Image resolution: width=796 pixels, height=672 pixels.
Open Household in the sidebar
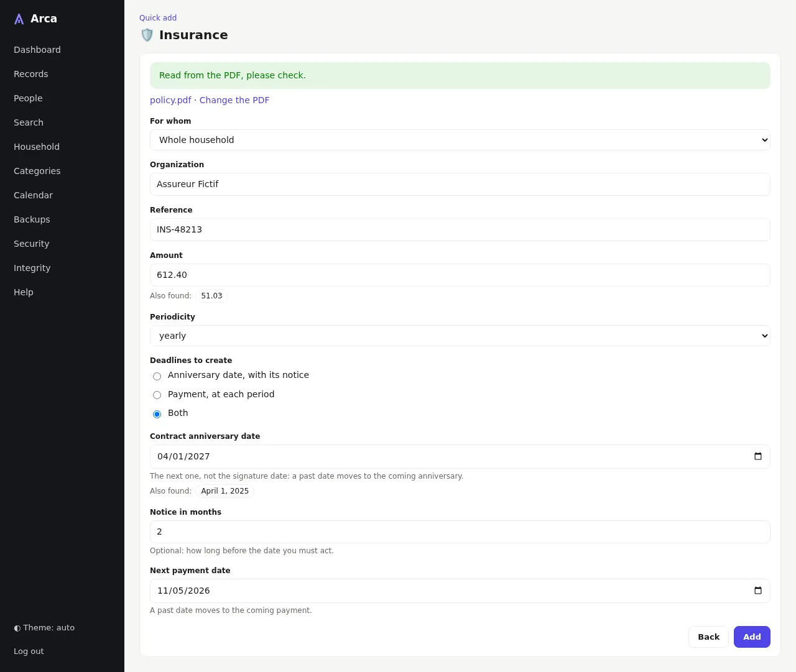click(x=37, y=147)
